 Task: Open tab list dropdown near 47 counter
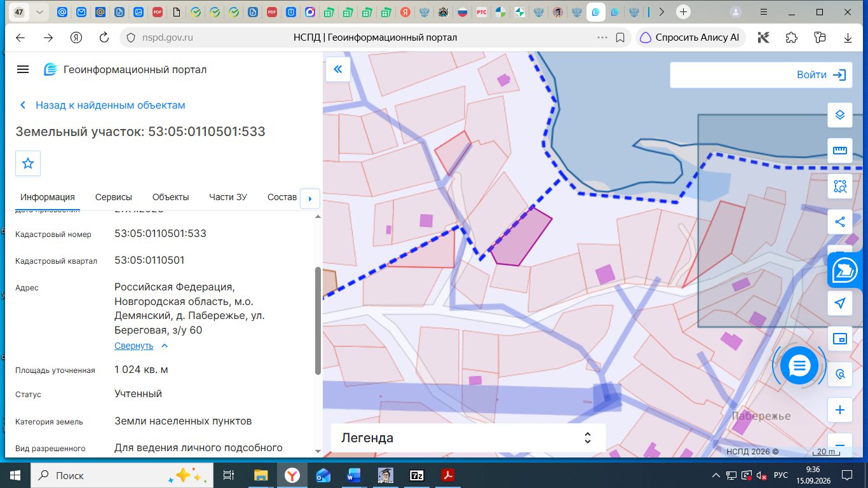(39, 12)
